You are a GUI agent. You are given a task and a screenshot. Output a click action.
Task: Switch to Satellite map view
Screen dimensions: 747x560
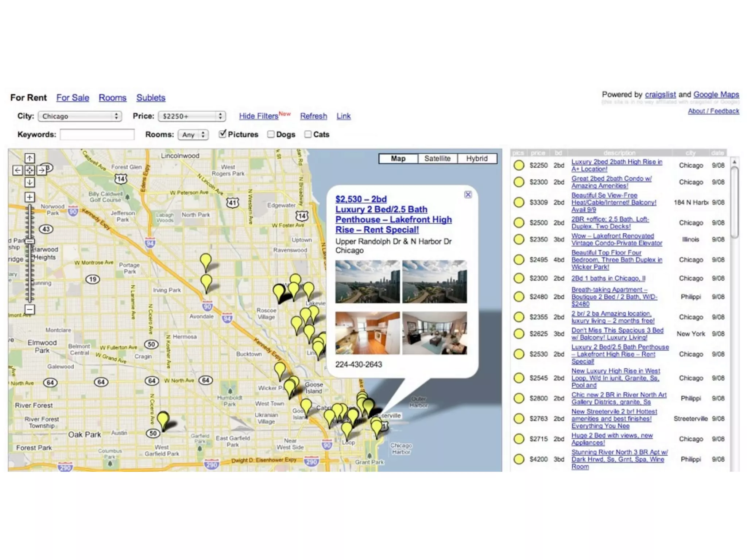click(x=437, y=158)
